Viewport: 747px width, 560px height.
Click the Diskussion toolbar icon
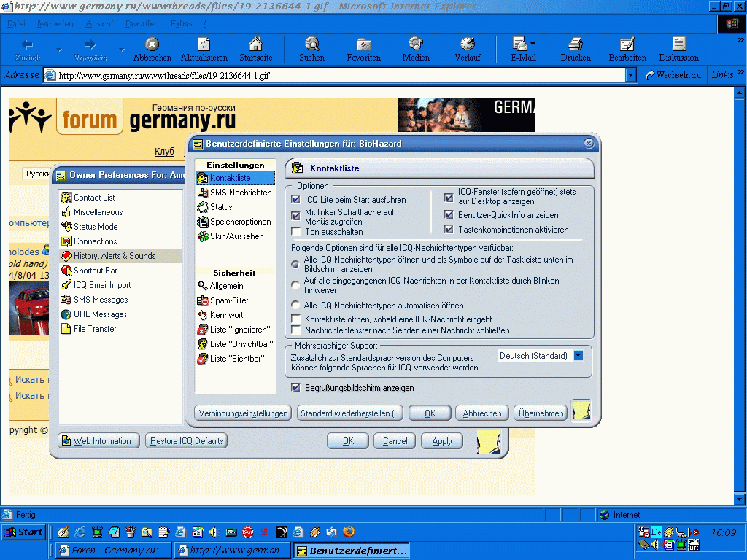pyautogui.click(x=679, y=44)
